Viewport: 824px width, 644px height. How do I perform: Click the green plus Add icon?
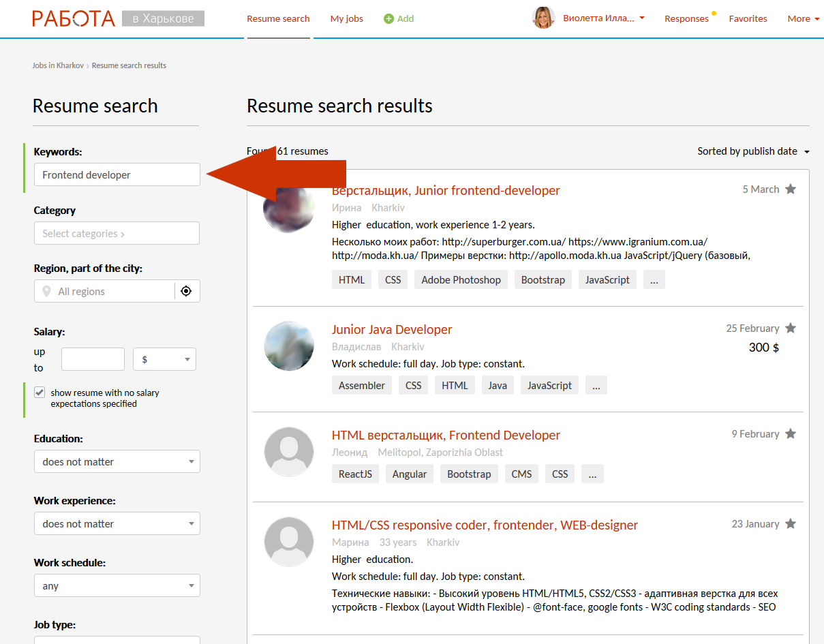[388, 19]
